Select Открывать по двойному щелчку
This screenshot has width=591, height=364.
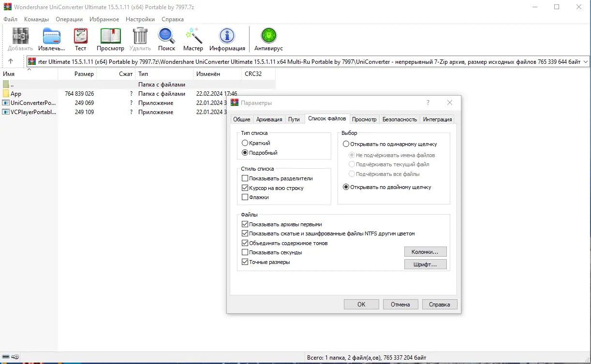click(x=346, y=187)
